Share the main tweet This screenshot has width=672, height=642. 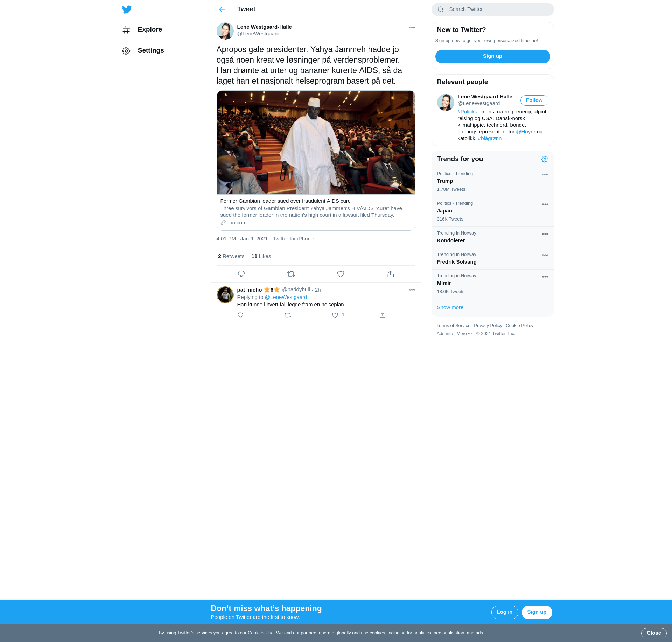point(390,274)
